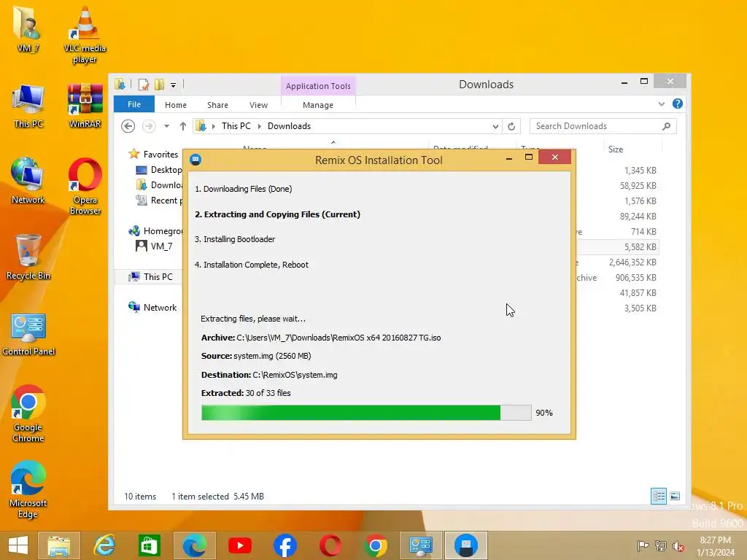Click the 2,646,352 KB file size
The image size is (747, 560).
tap(632, 262)
